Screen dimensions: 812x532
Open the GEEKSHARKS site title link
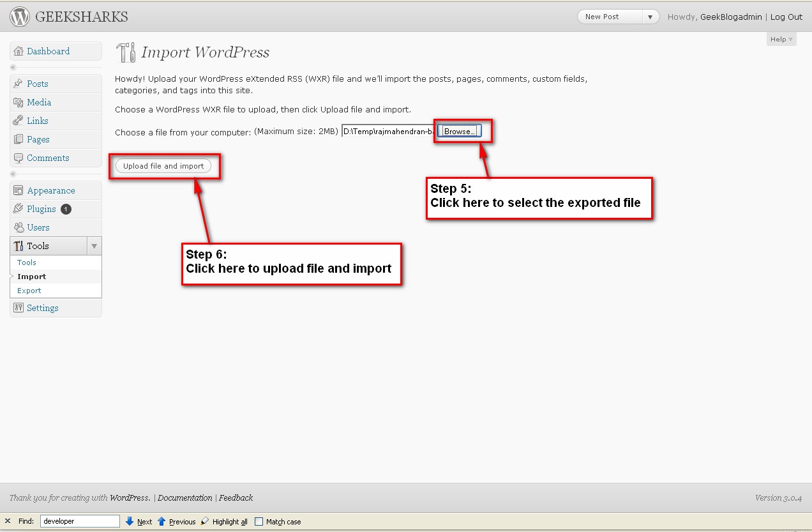(x=82, y=17)
